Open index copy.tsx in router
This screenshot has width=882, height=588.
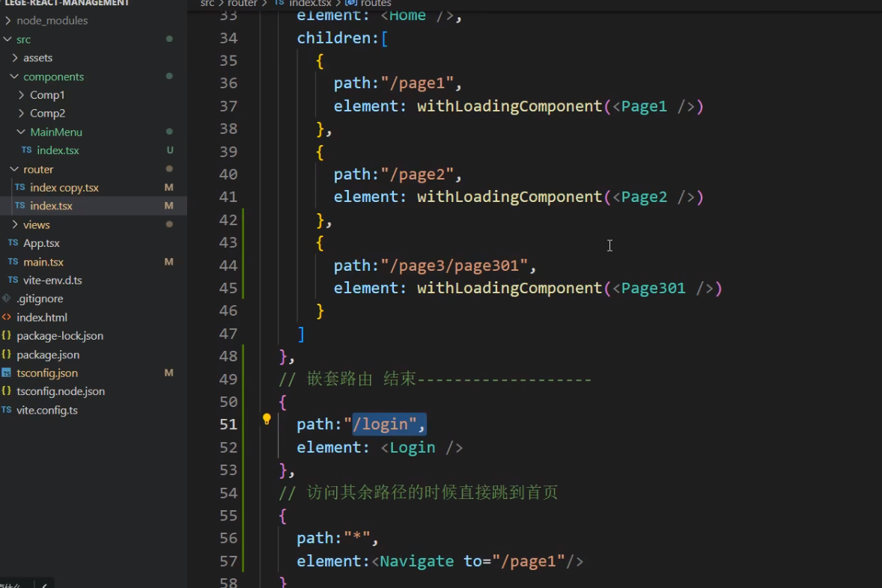(64, 188)
